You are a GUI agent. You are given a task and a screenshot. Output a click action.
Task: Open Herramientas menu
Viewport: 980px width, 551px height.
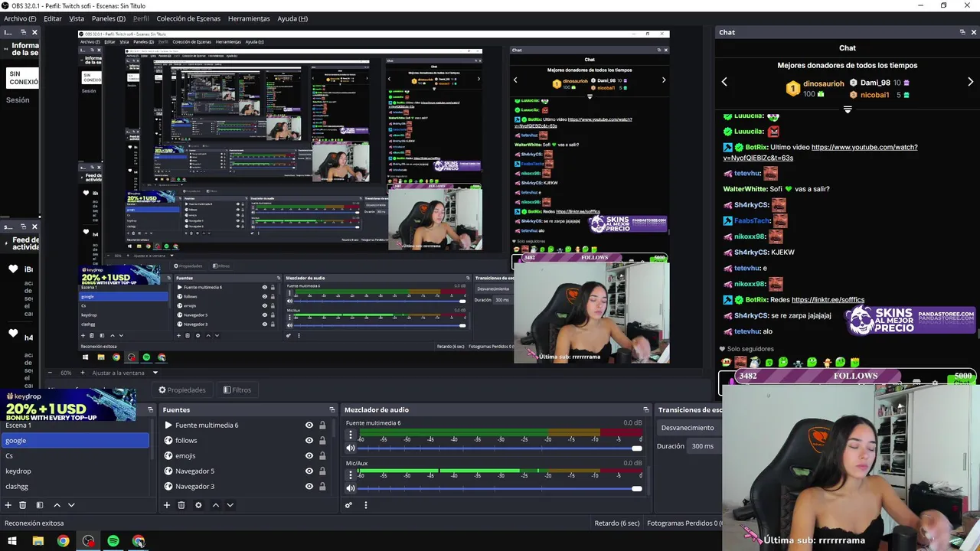pyautogui.click(x=249, y=18)
